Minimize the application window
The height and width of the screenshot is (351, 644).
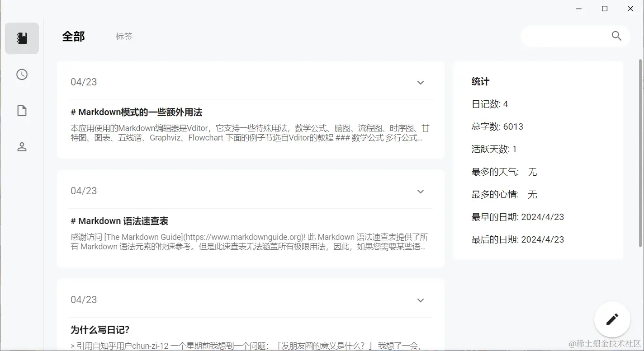click(579, 9)
